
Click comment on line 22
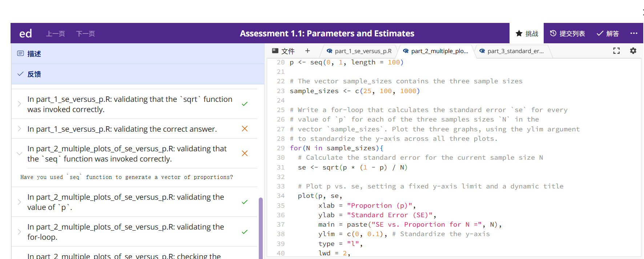point(406,81)
